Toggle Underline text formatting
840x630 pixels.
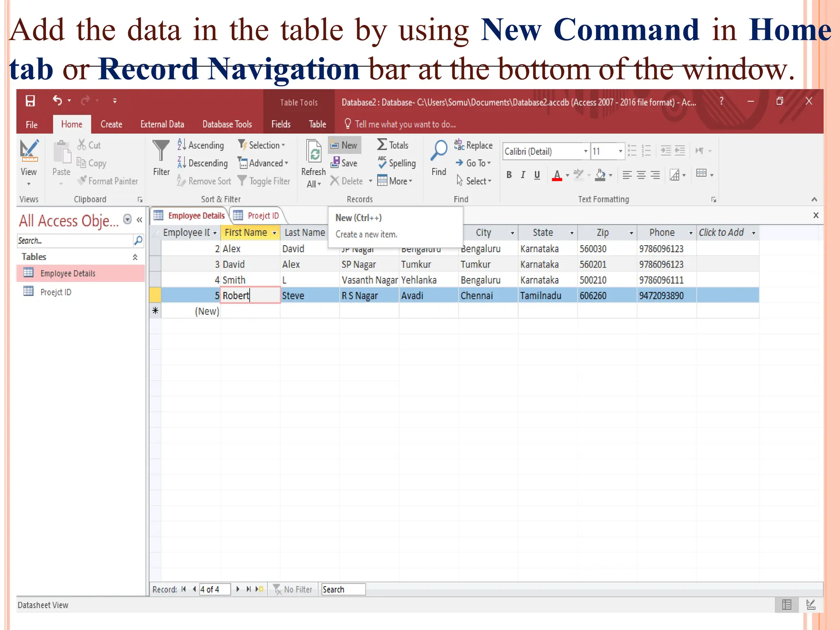click(x=537, y=175)
